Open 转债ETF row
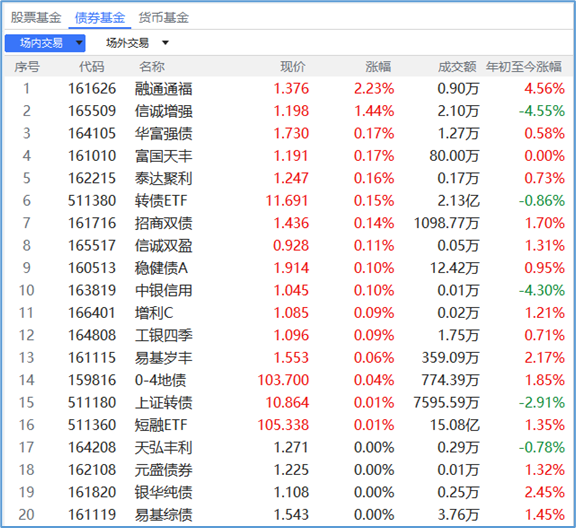Viewport: 576px width, 528px height. point(287,201)
